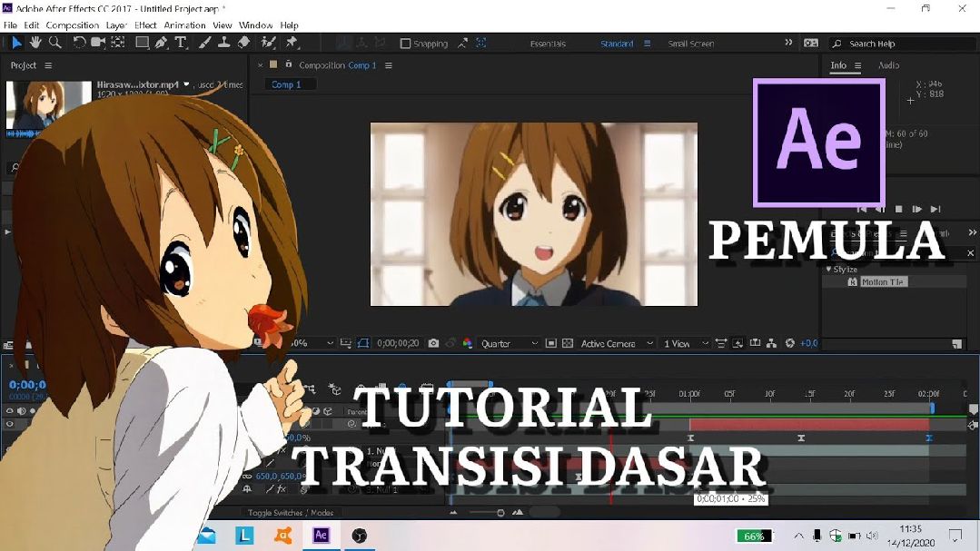
Task: Open the Composition panel menu
Action: [x=388, y=65]
